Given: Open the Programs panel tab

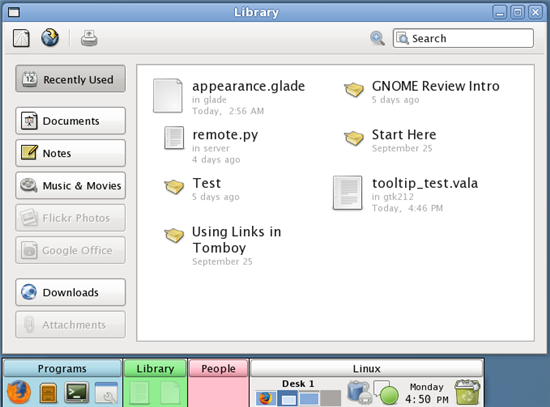Looking at the screenshot, I should (62, 368).
